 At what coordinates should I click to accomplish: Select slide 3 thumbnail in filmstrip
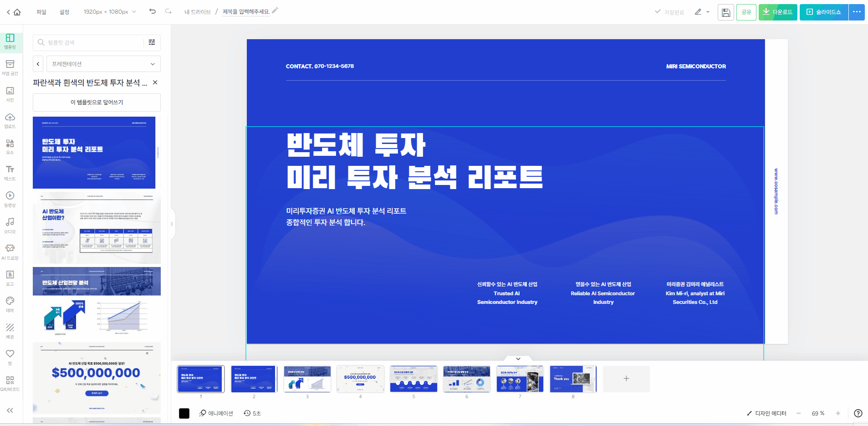307,379
